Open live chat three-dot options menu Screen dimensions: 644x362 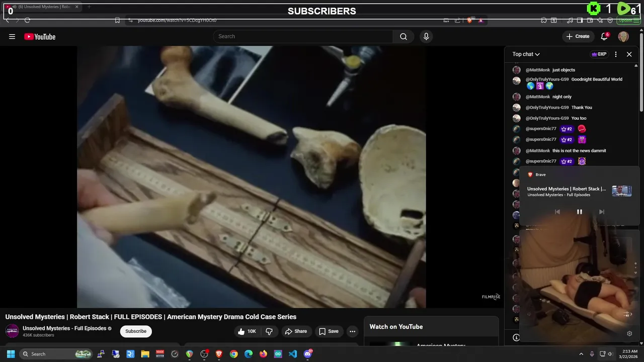coord(616,54)
